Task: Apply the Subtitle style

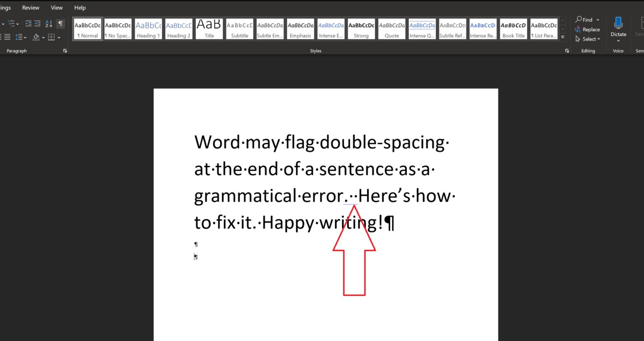Action: [x=239, y=29]
